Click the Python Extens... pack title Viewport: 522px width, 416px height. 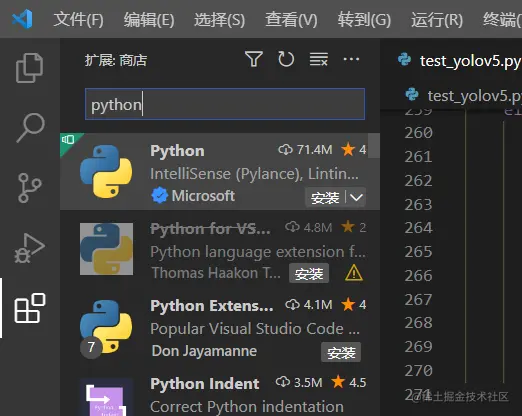click(212, 306)
